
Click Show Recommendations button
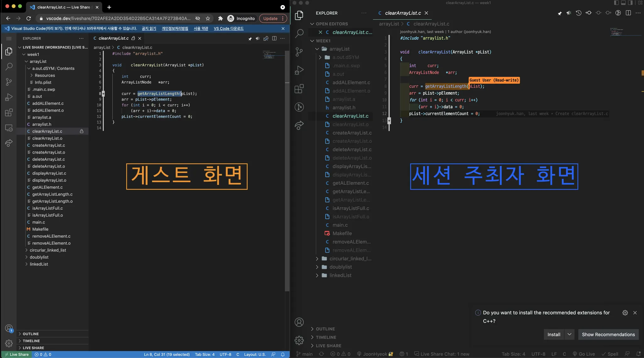608,334
